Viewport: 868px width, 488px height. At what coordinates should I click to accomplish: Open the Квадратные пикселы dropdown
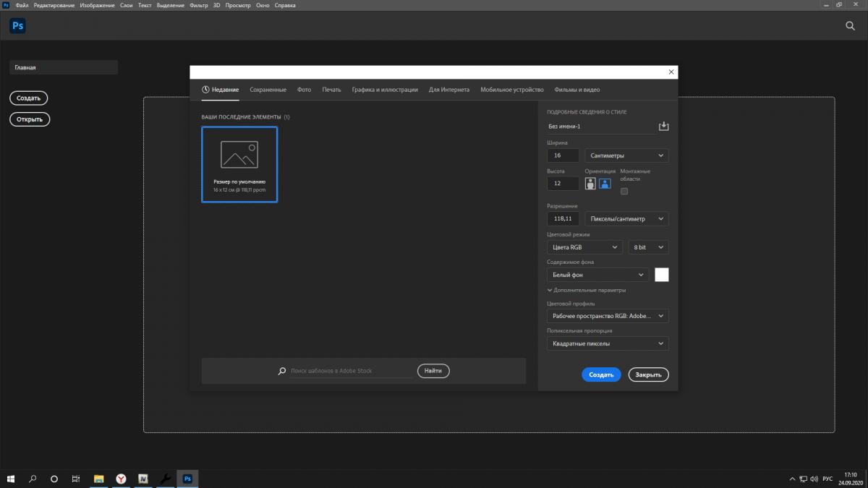[x=608, y=343]
